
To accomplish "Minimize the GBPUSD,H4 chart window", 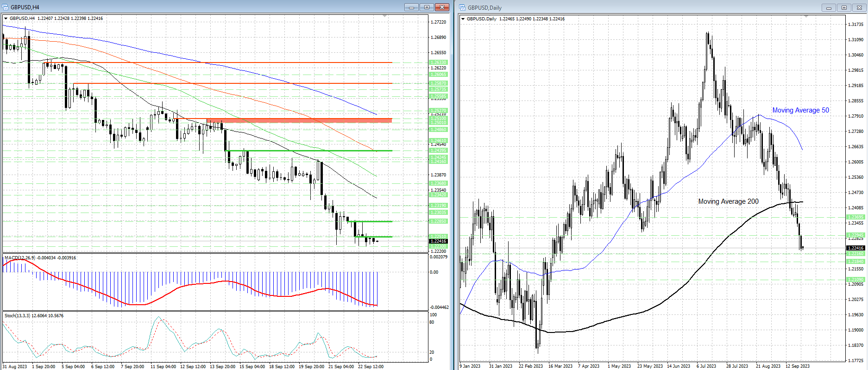I will coord(411,7).
